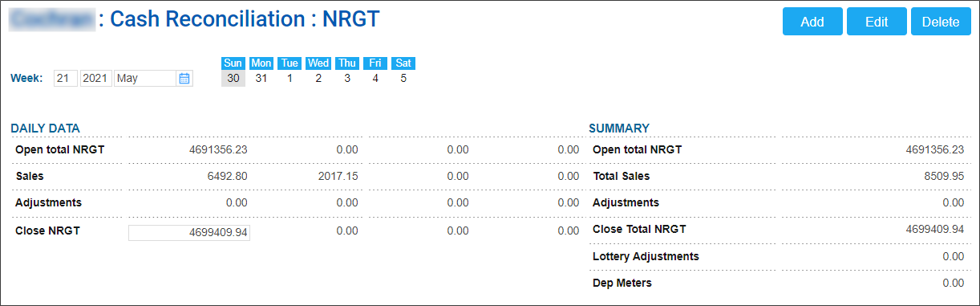This screenshot has height=306, width=980.
Task: Click the Sales value 6492.80
Action: coord(228,176)
